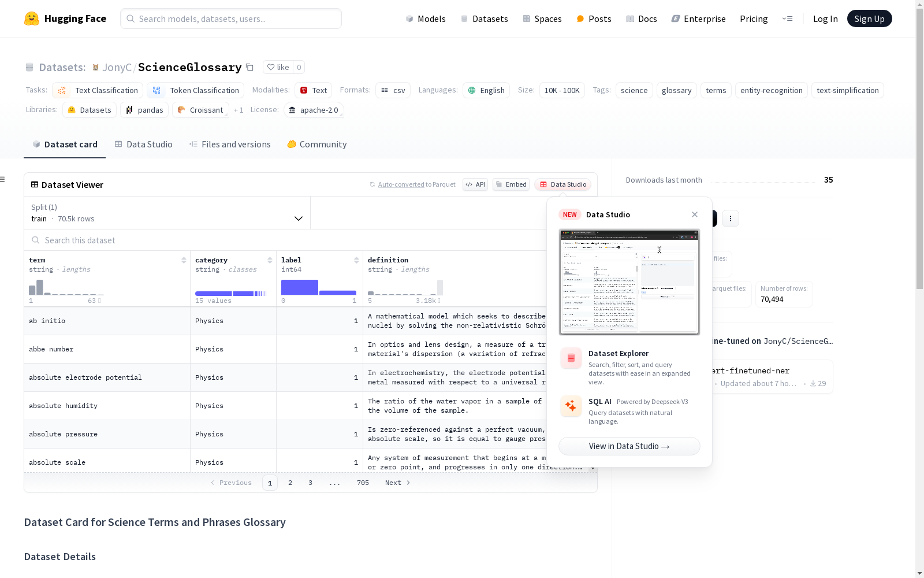Screen dimensions: 924x578
Task: Open Docs in the top navigation
Action: 642,18
